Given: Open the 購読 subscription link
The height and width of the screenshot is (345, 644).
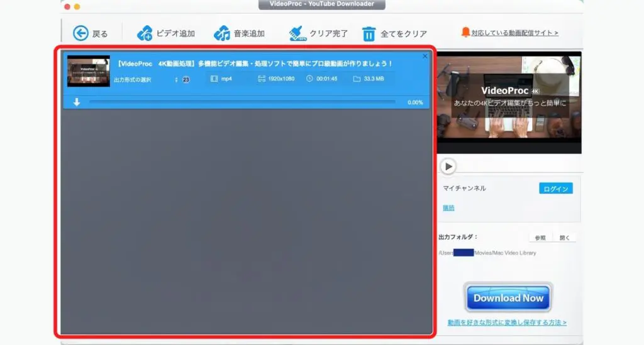Looking at the screenshot, I should (448, 208).
